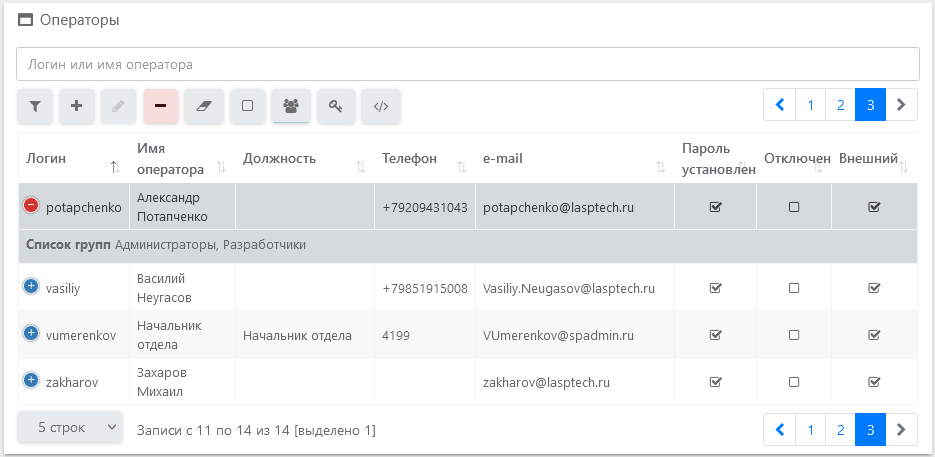
Task: Click the operator login or name search field
Action: click(467, 64)
